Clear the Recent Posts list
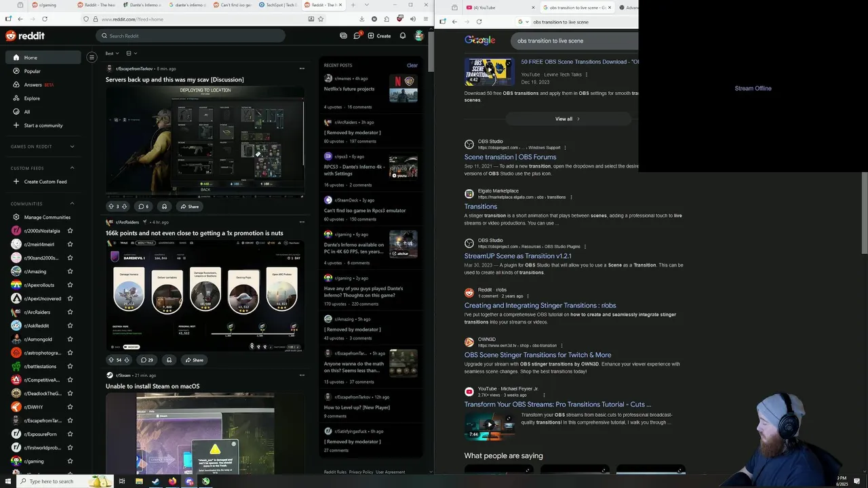 pyautogui.click(x=412, y=65)
